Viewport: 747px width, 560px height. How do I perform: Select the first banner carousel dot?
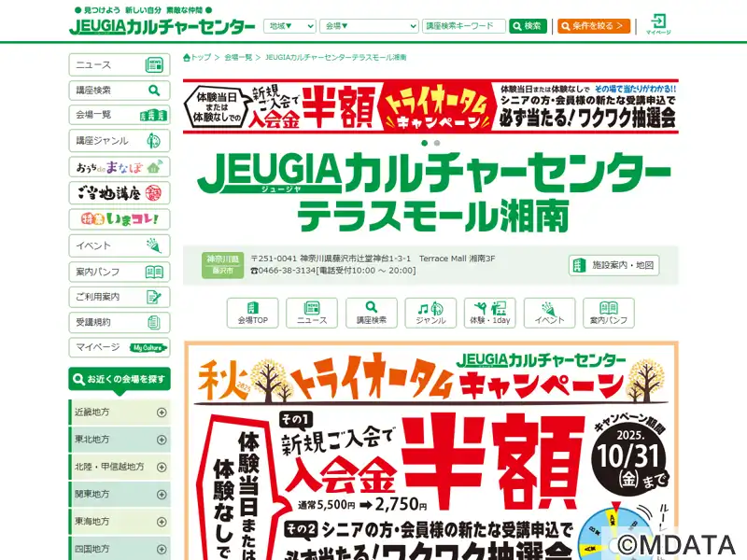[x=425, y=143]
